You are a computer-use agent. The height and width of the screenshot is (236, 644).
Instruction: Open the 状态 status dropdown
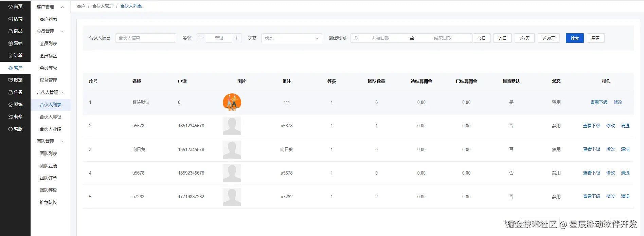(x=291, y=38)
